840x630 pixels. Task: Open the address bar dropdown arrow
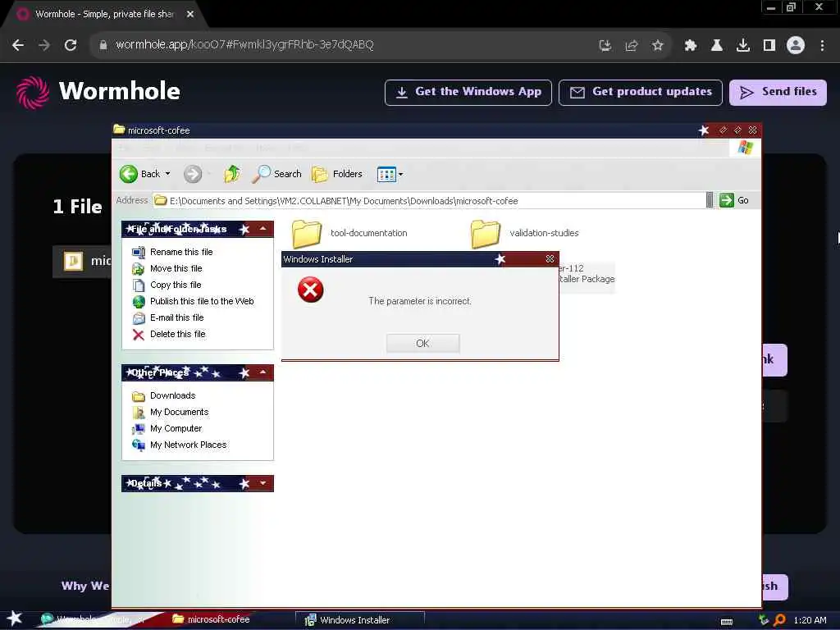coord(710,200)
